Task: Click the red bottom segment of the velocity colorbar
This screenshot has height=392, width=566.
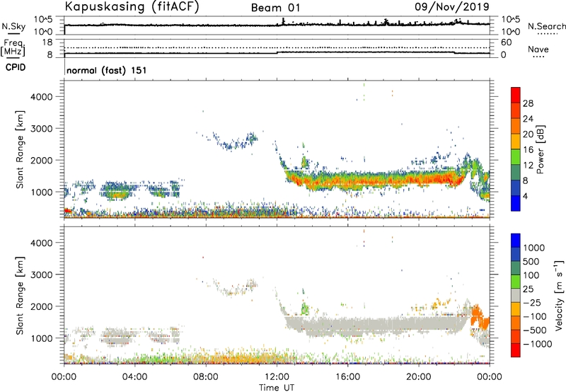Action: 516,350
